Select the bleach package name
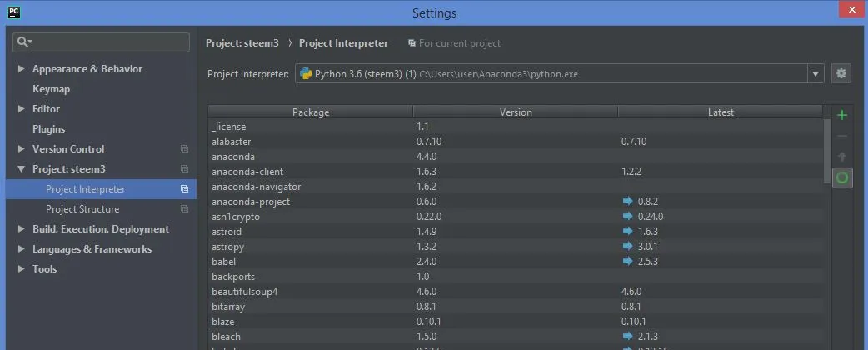 click(x=226, y=336)
